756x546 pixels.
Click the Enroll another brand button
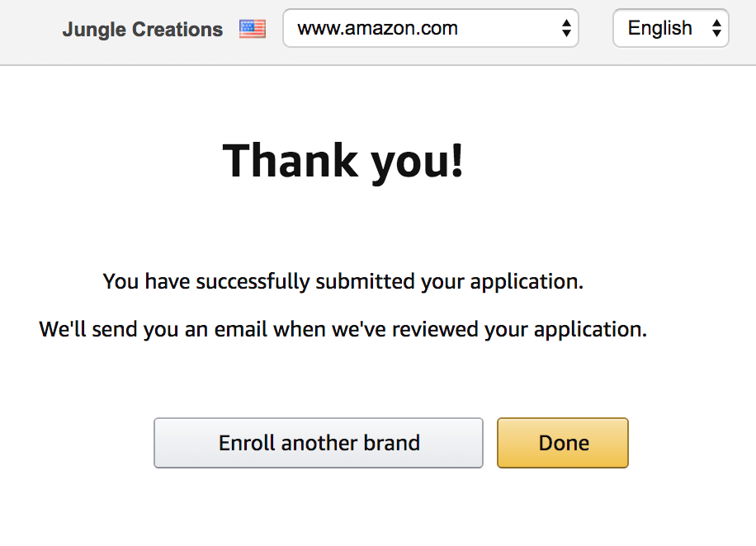(318, 443)
